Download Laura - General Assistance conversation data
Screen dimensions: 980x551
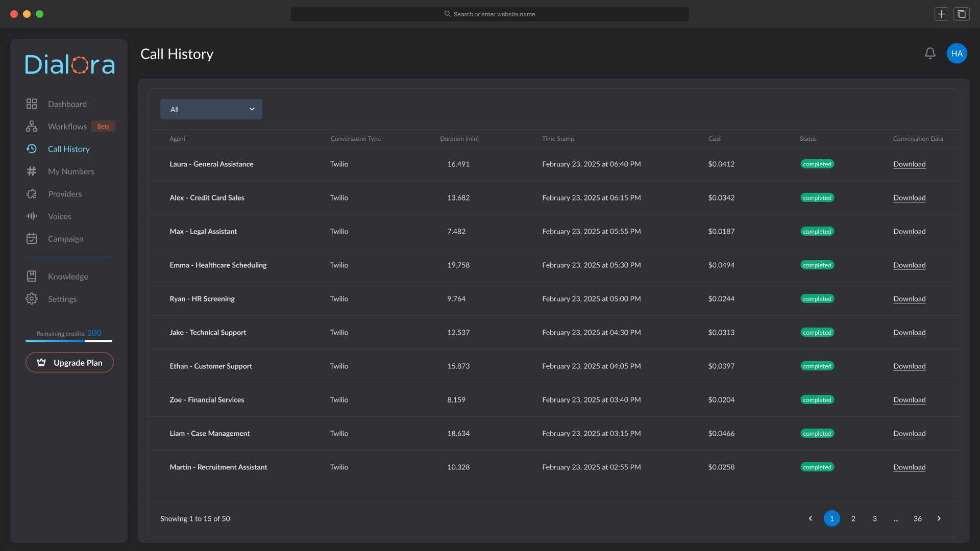click(909, 164)
